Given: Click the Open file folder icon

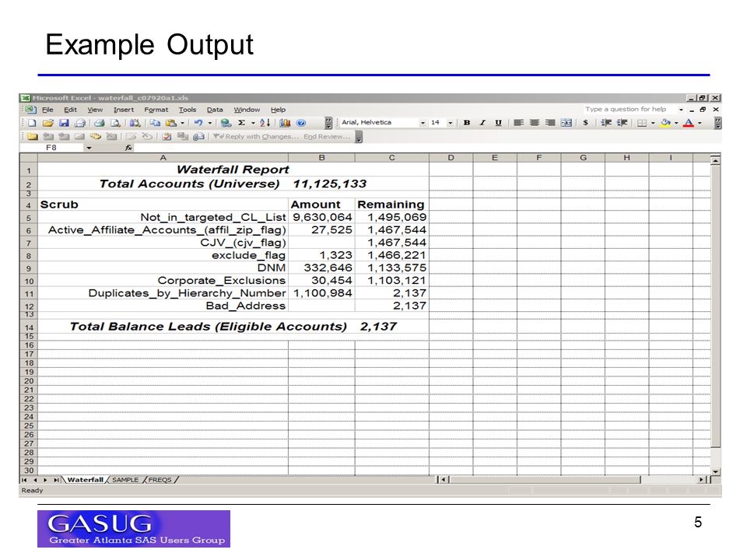Looking at the screenshot, I should pyautogui.click(x=47, y=123).
